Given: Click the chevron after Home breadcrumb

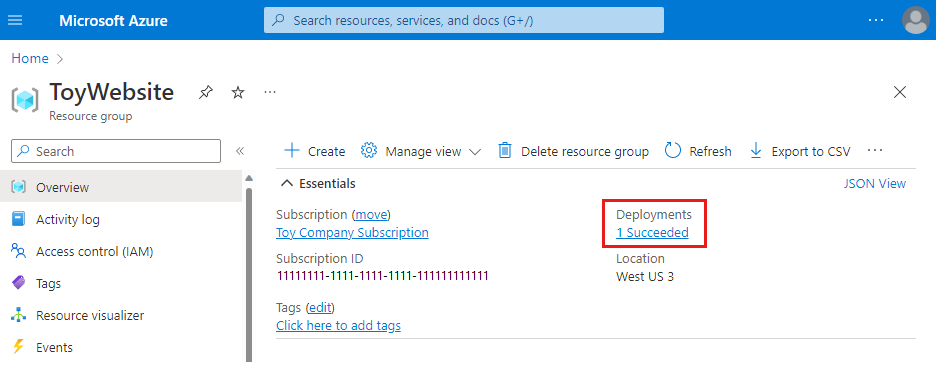Looking at the screenshot, I should pyautogui.click(x=59, y=59).
